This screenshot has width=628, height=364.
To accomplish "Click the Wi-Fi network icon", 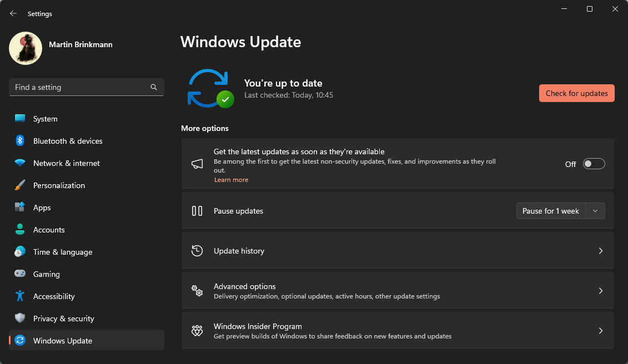I will (20, 163).
